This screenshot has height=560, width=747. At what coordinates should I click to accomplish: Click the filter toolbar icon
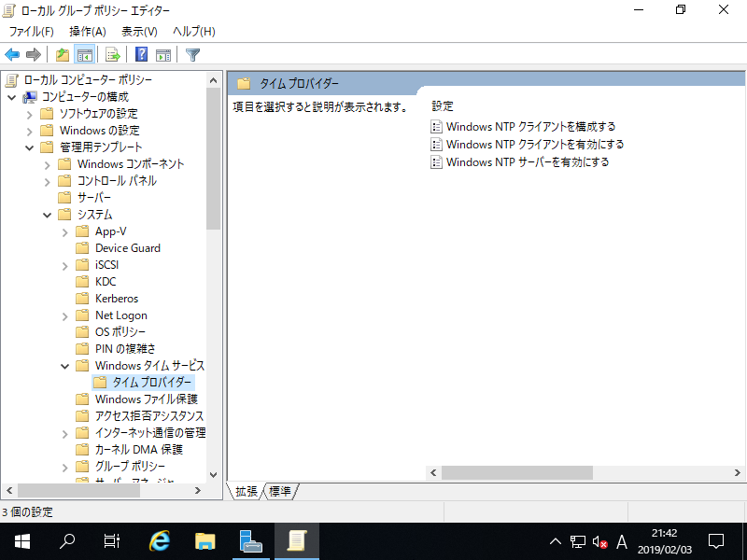click(x=192, y=54)
